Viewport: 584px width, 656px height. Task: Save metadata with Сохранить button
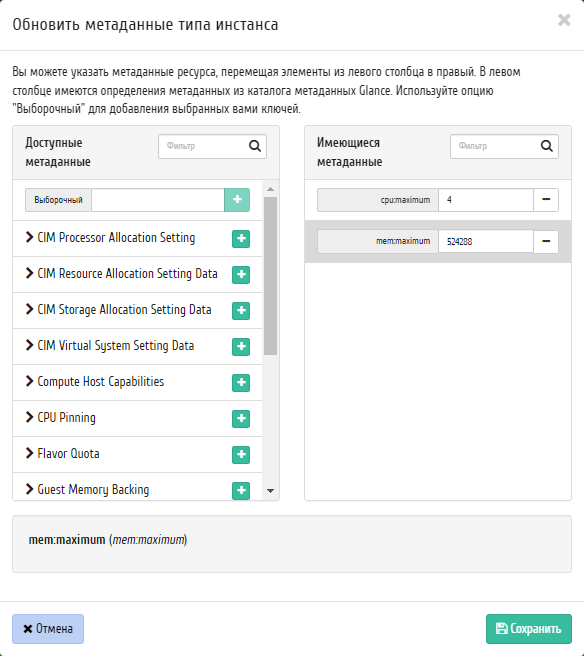tap(529, 629)
